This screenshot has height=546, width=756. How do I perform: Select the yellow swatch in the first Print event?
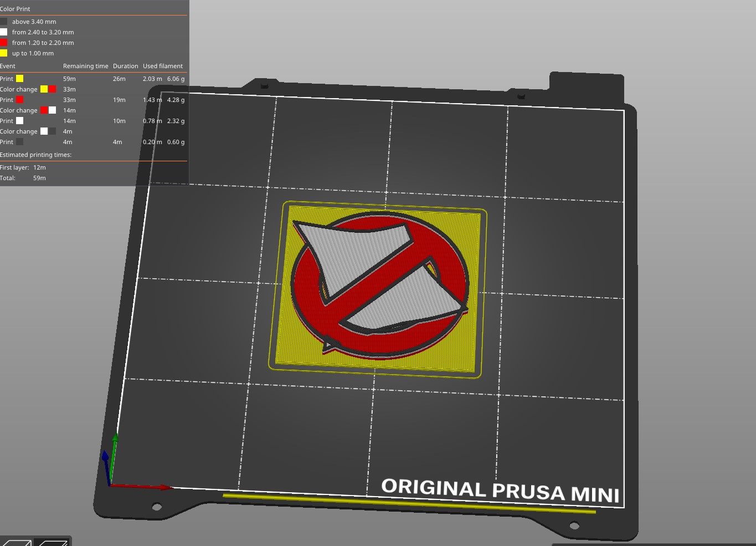[20, 78]
